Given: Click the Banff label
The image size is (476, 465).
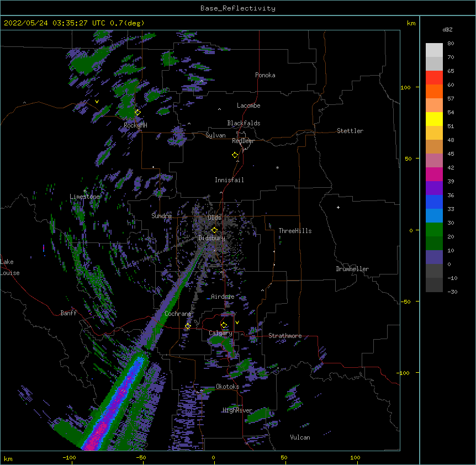Looking at the screenshot, I should pyautogui.click(x=68, y=313).
